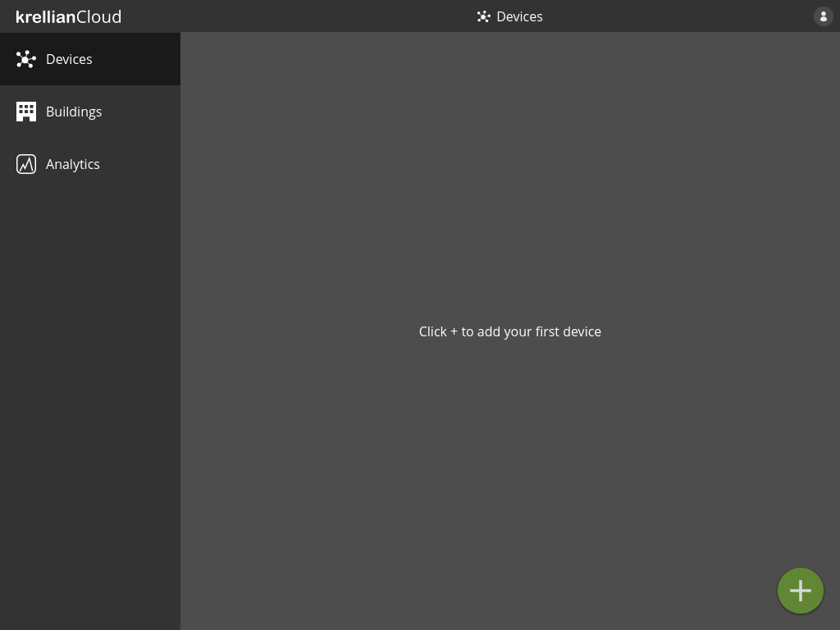The height and width of the screenshot is (630, 840).
Task: Click the krellianCloud logo
Action: [69, 16]
